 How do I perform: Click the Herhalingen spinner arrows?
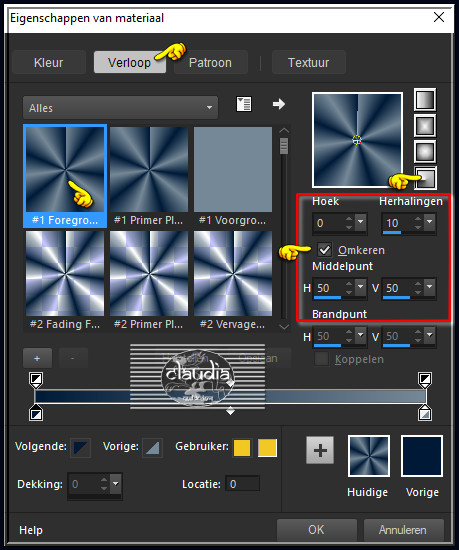pos(418,222)
